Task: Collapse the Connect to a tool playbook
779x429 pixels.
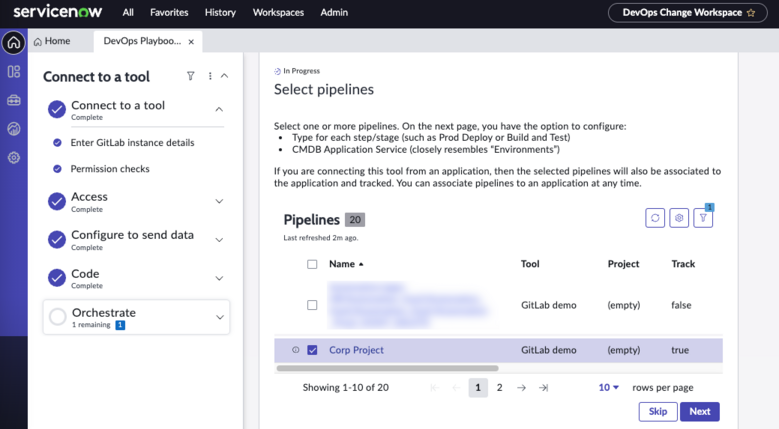Action: tap(225, 76)
